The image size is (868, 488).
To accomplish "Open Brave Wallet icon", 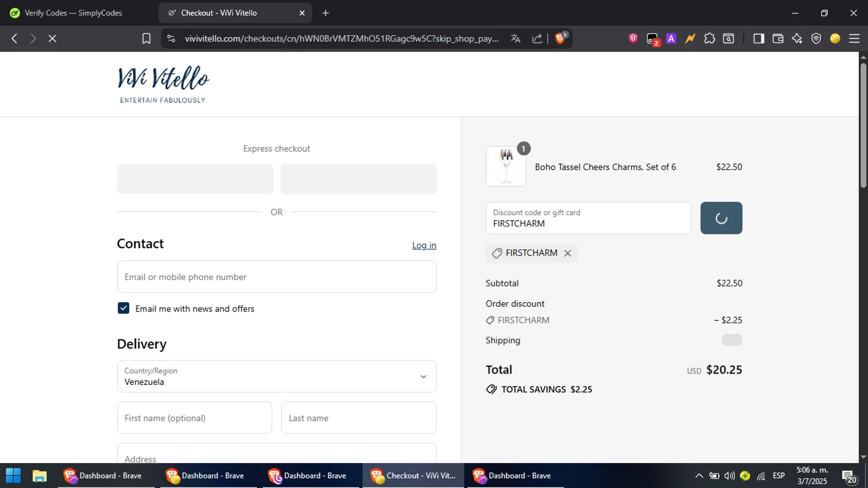I will click(x=778, y=39).
